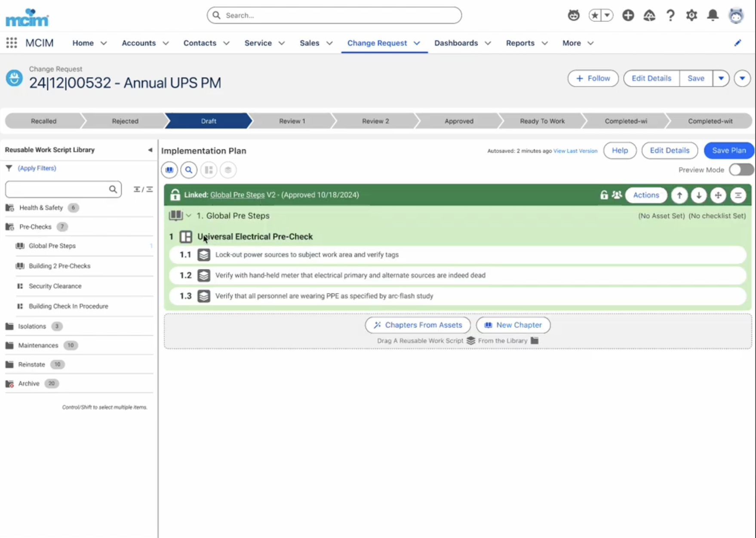Viewport: 756px width, 538px height.
Task: Open the Contacts menu dropdown chevron
Action: (x=226, y=43)
